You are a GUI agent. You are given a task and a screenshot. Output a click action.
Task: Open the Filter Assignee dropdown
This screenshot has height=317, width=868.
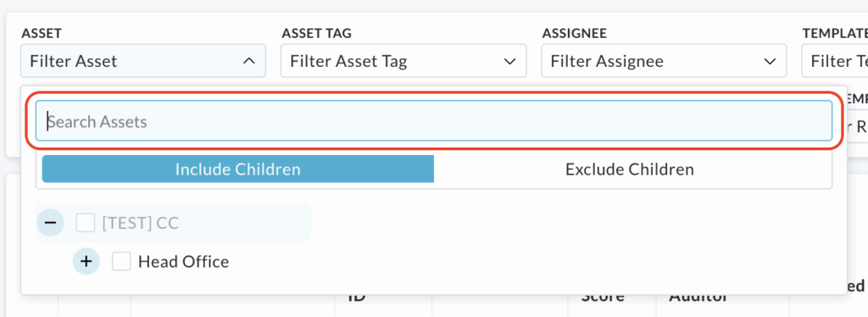[x=664, y=61]
